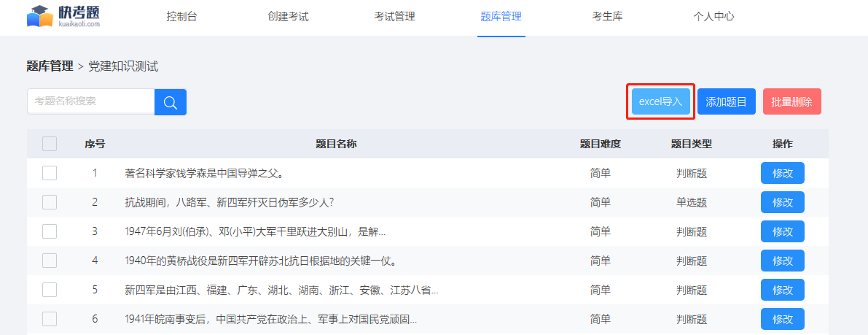The width and height of the screenshot is (868, 335).
Task: Click sequence number 3 in the table
Action: [x=95, y=232]
